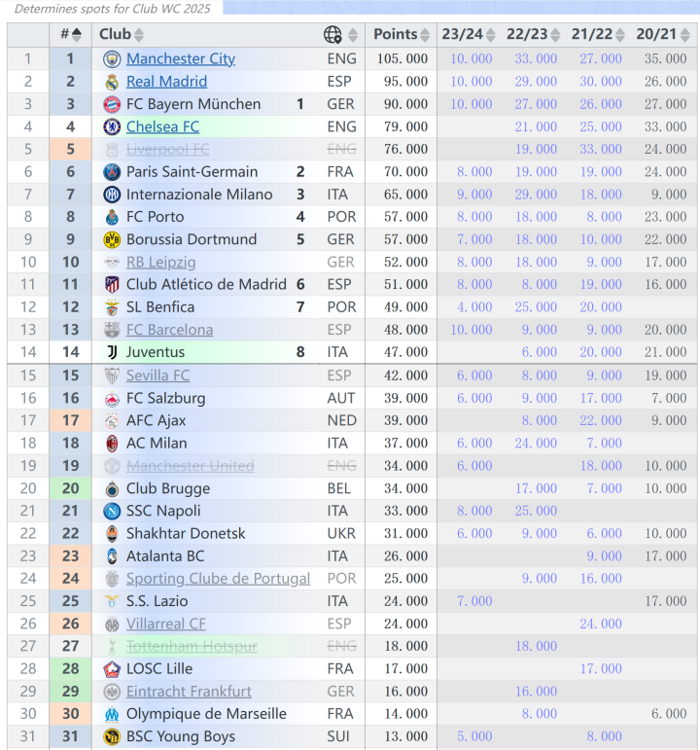Click the SSC Napoli crest icon
The image size is (700, 750).
pos(112,511)
